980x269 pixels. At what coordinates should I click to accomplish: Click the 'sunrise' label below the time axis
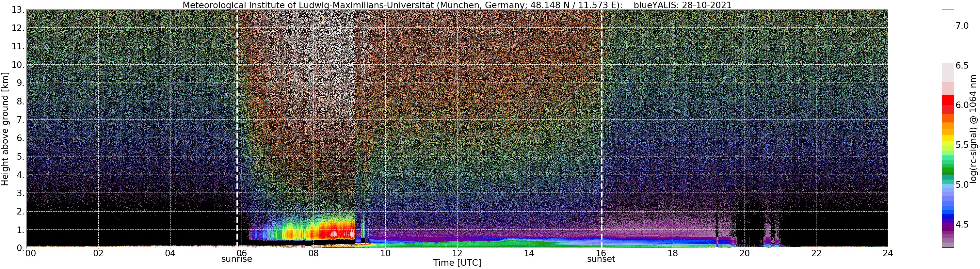[x=237, y=259]
